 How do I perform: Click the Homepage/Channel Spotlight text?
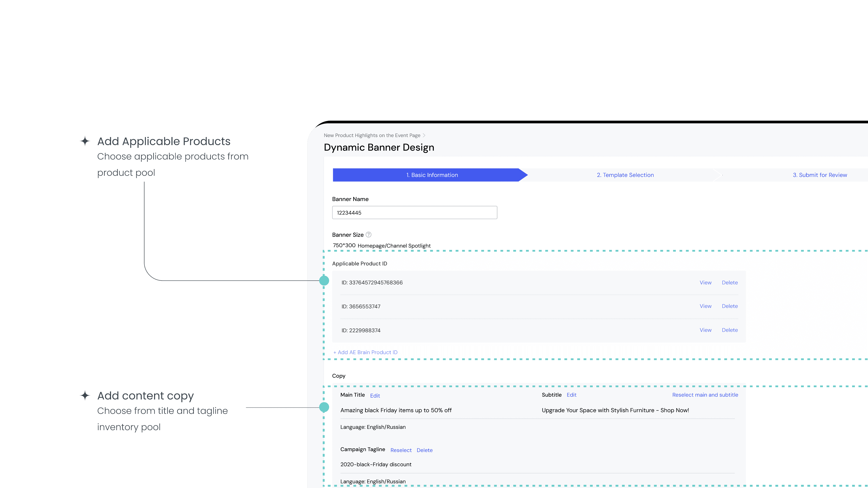394,246
